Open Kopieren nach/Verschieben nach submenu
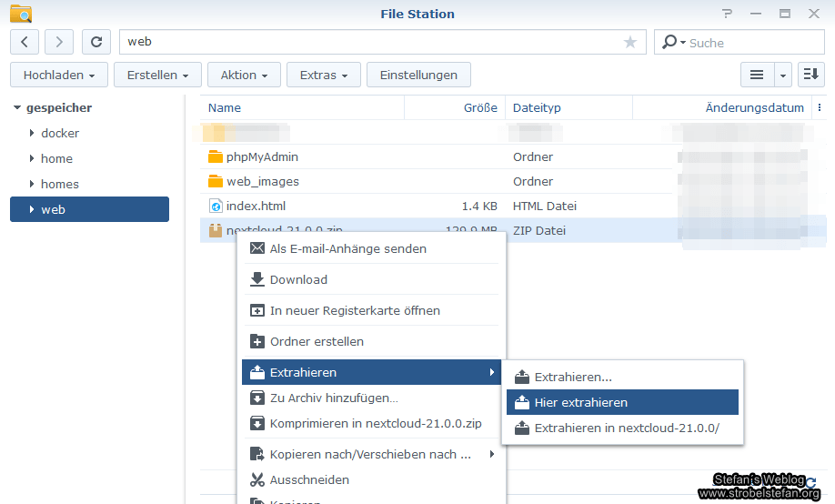The width and height of the screenshot is (835, 504). coord(371,454)
